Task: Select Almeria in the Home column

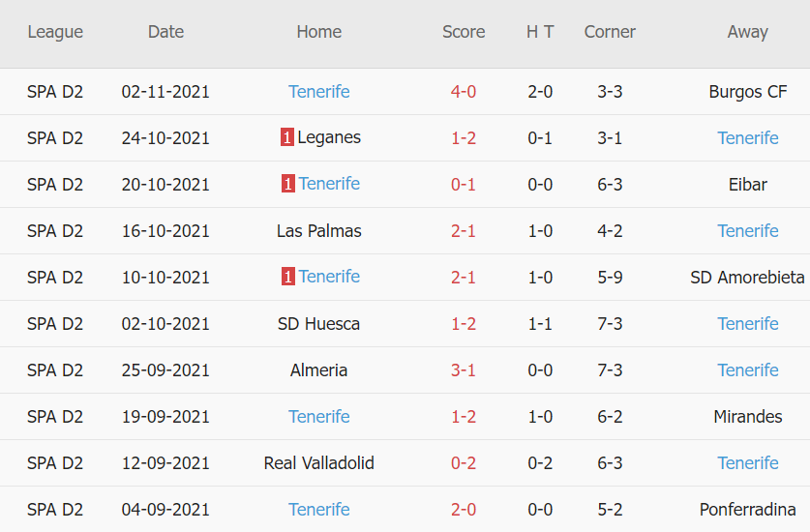Action: pyautogui.click(x=318, y=370)
